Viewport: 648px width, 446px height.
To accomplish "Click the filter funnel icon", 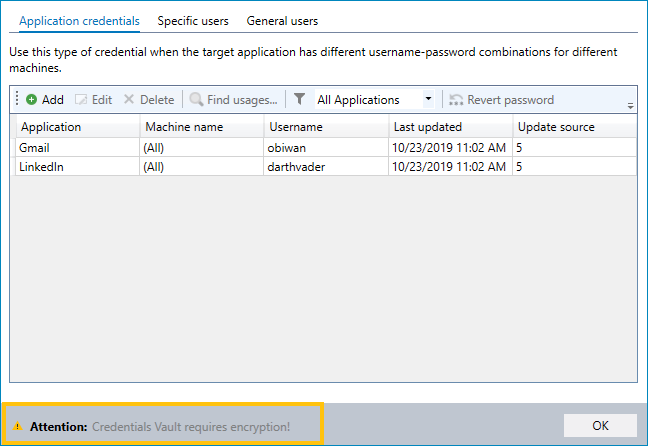I will [300, 99].
